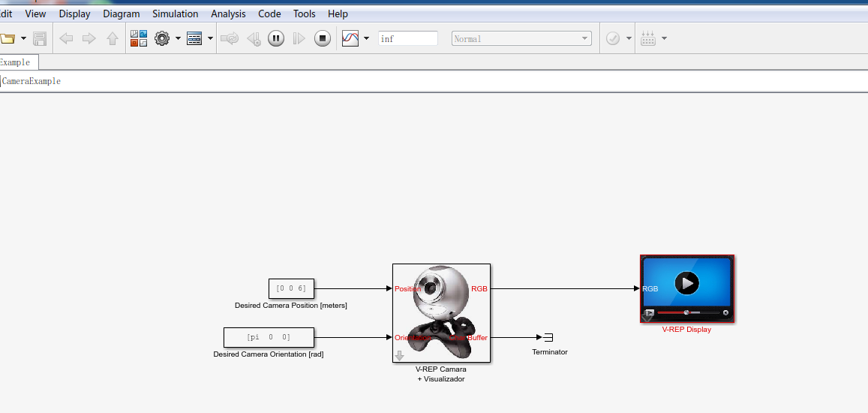Click the Up to parent arrow
This screenshot has height=413, width=868.
(x=113, y=38)
